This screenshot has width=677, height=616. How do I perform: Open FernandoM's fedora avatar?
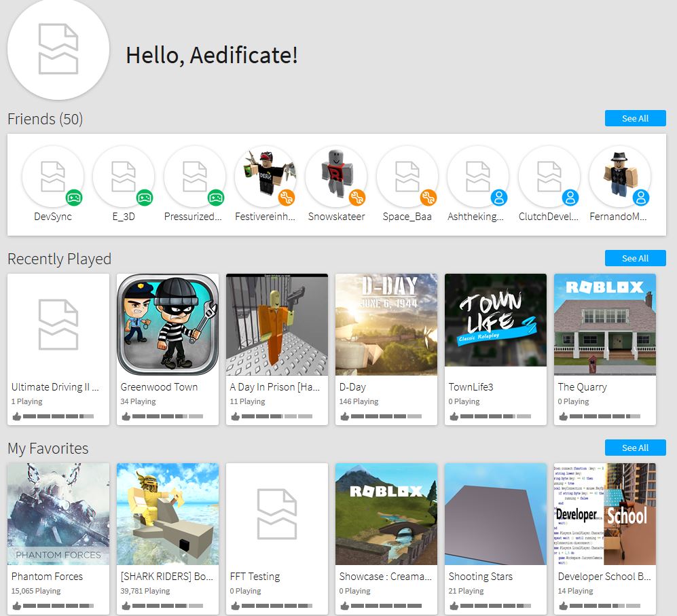(x=620, y=177)
